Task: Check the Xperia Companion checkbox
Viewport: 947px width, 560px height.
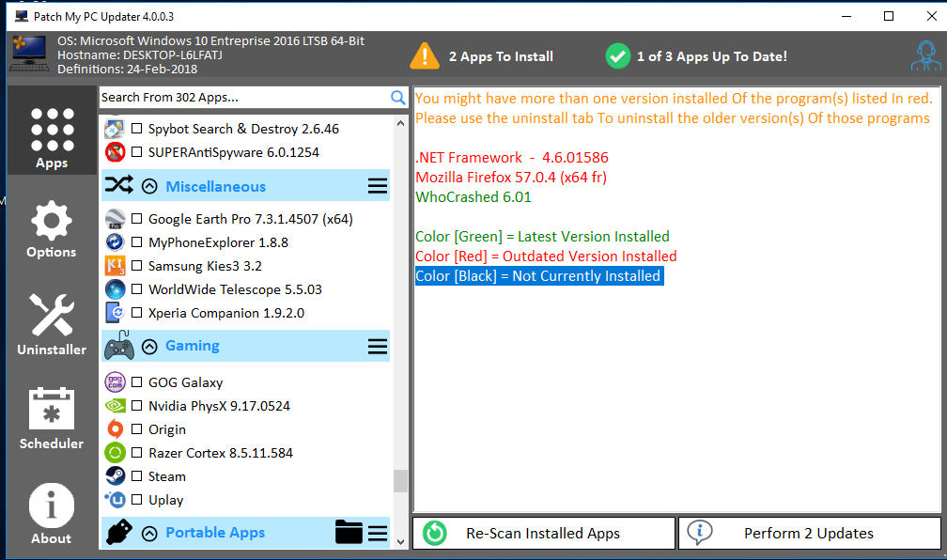Action: point(137,313)
